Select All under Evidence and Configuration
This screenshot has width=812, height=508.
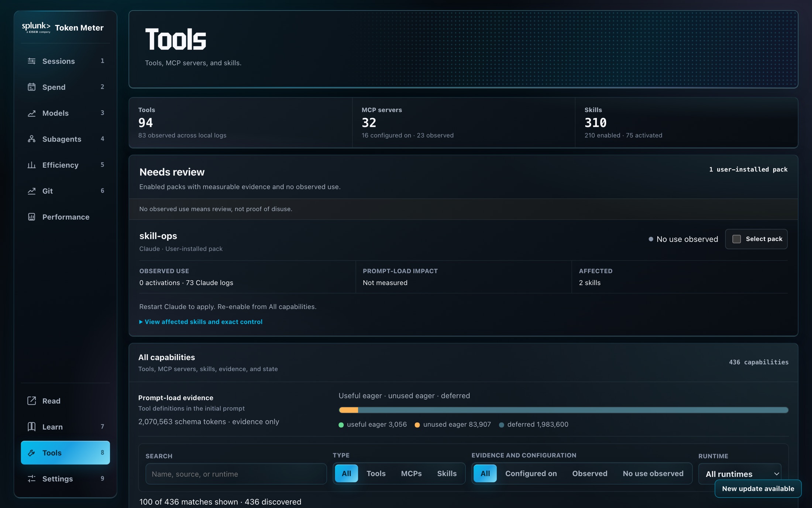point(485,473)
